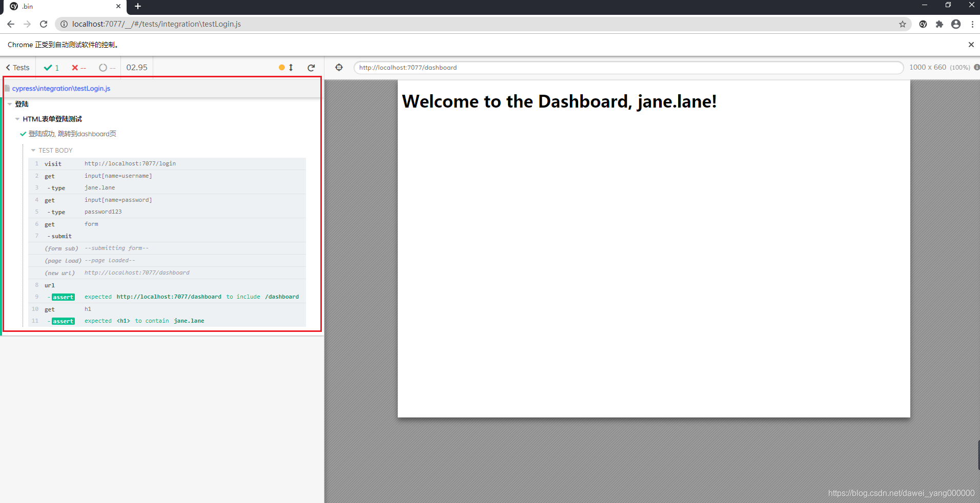The height and width of the screenshot is (503, 980).
Task: Open the Chrome three-dot menu
Action: [x=972, y=24]
